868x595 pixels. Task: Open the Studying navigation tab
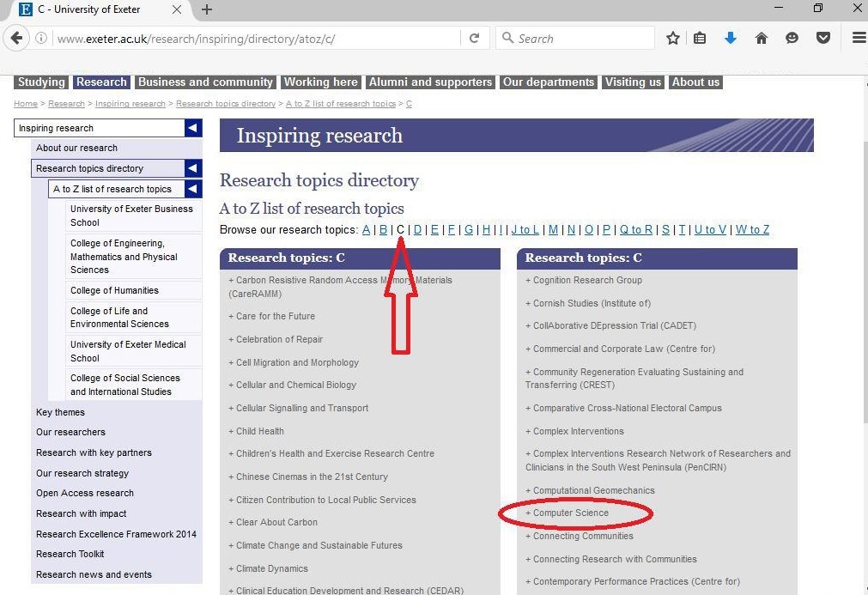(x=41, y=82)
